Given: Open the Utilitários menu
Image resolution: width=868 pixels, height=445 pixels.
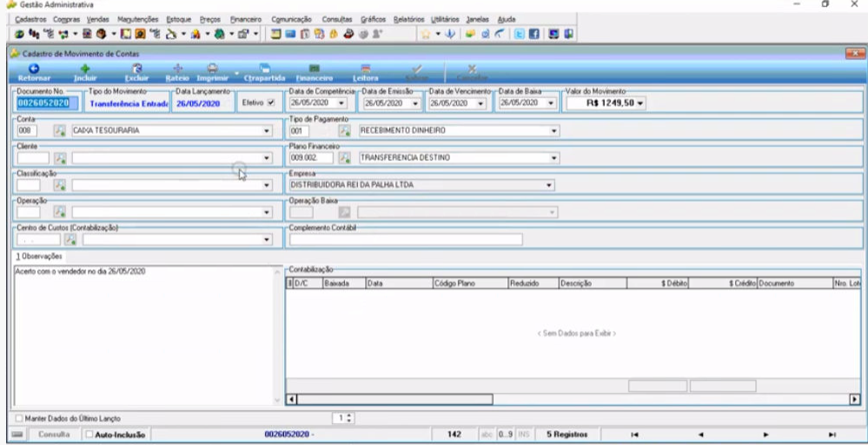Looking at the screenshot, I should 445,19.
